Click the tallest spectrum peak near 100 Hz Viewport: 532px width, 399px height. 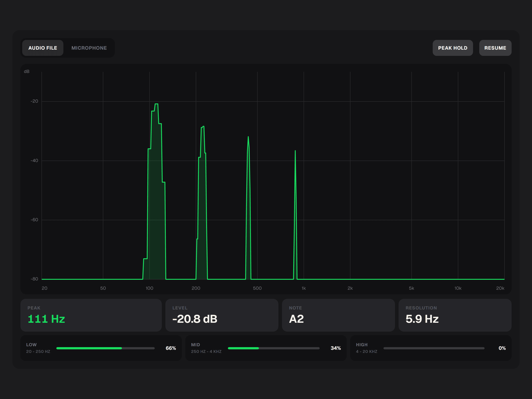156,104
